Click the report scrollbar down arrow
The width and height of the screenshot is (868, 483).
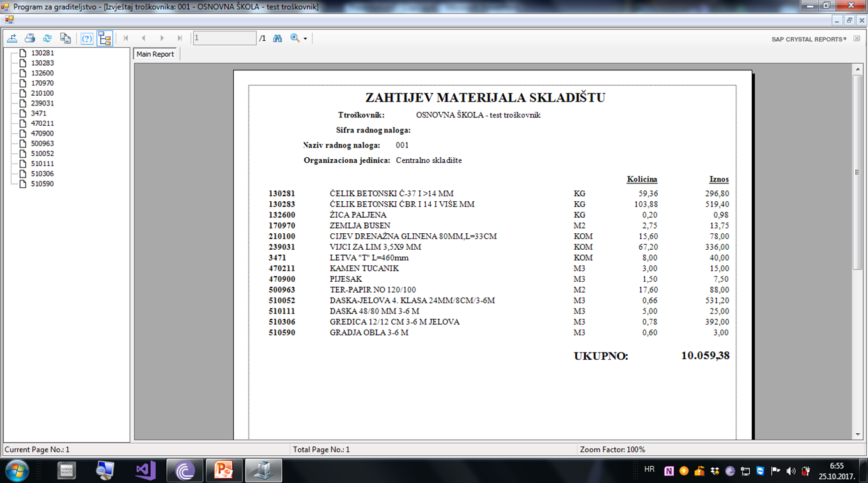[x=858, y=434]
